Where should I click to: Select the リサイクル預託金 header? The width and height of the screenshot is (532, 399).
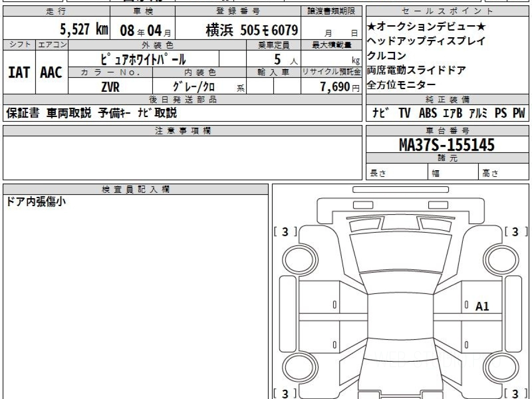[x=332, y=72]
